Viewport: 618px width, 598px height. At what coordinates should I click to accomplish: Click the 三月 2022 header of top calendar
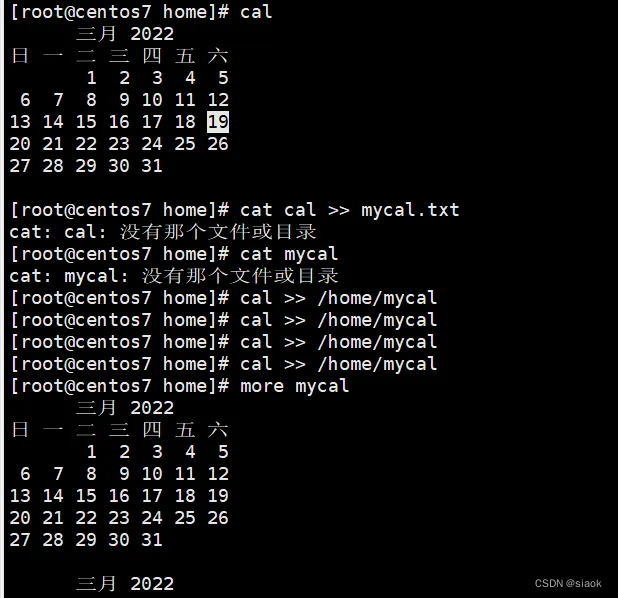125,34
